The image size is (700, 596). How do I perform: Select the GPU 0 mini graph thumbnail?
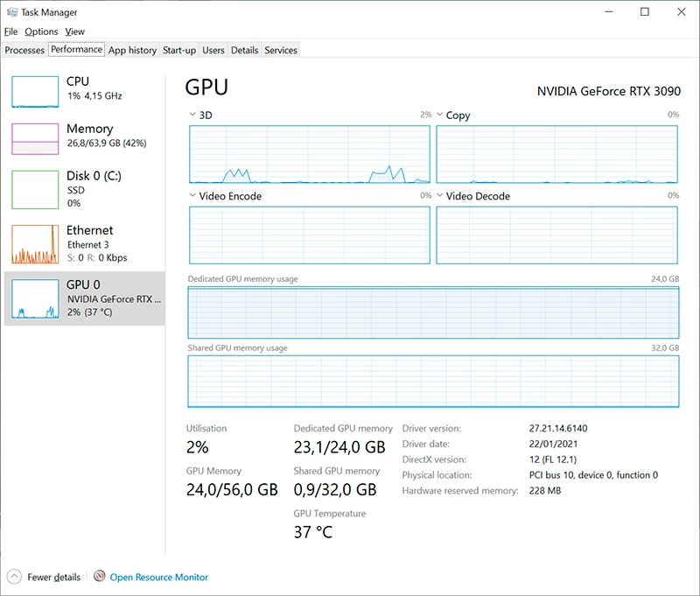[x=35, y=298]
